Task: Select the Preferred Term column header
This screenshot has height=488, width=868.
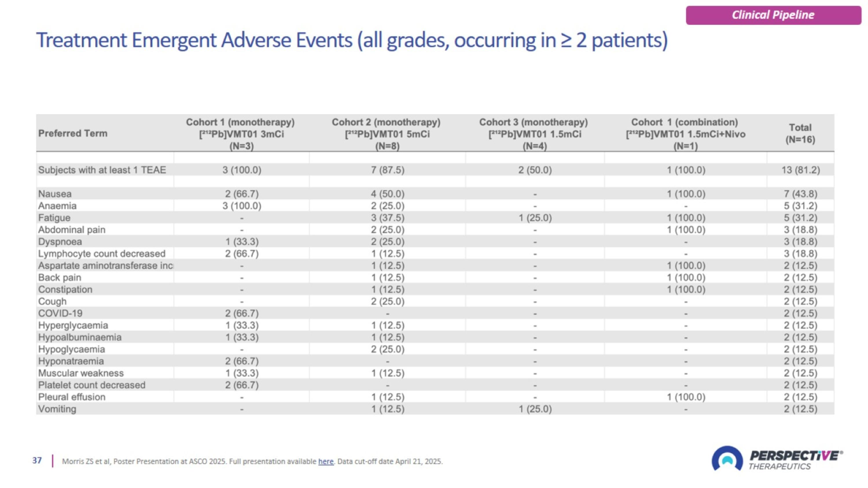Action: point(73,133)
